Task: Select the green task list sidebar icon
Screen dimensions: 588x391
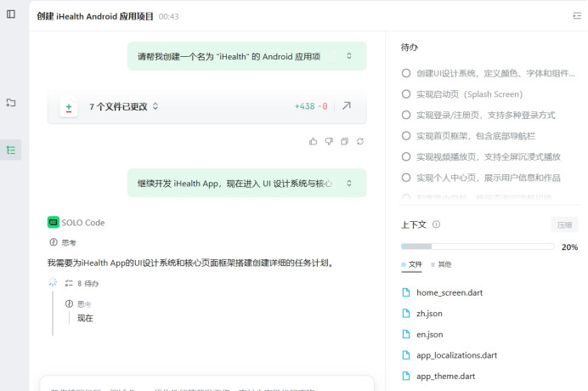Action: (11, 150)
